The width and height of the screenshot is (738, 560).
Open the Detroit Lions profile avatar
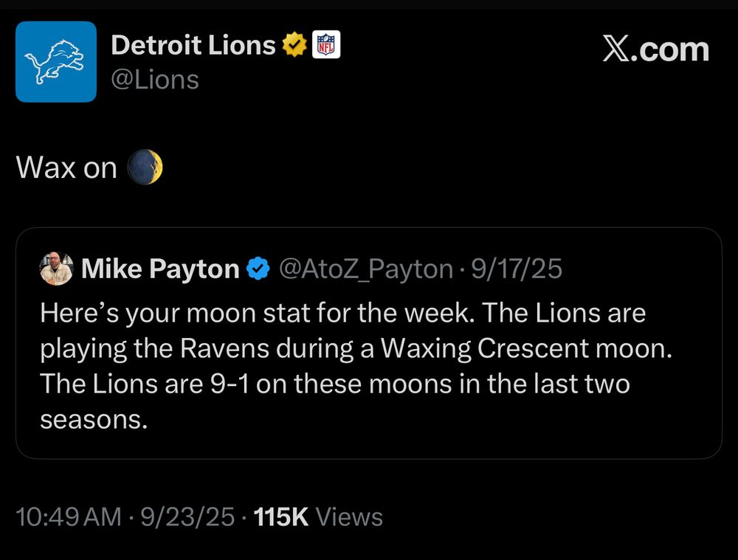56,61
